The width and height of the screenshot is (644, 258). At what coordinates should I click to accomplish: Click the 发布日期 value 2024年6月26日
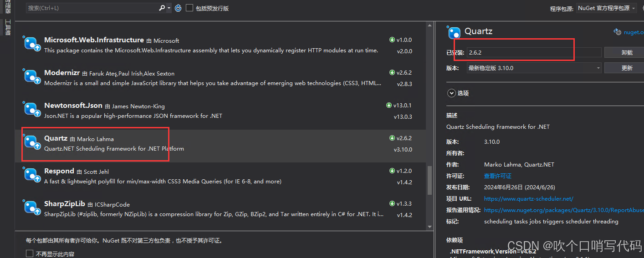(x=519, y=187)
